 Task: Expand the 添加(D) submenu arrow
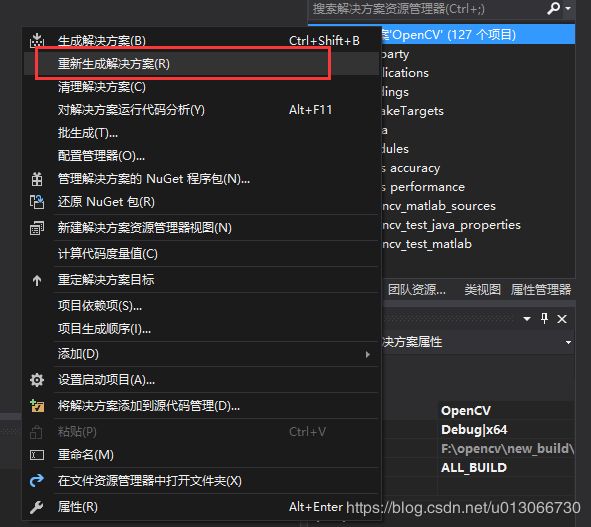(x=367, y=354)
